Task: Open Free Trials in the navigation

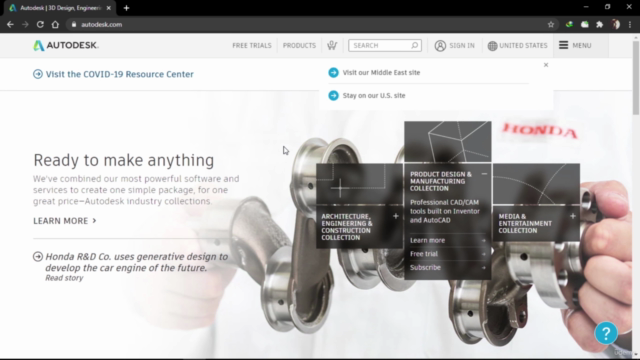Action: click(x=252, y=45)
